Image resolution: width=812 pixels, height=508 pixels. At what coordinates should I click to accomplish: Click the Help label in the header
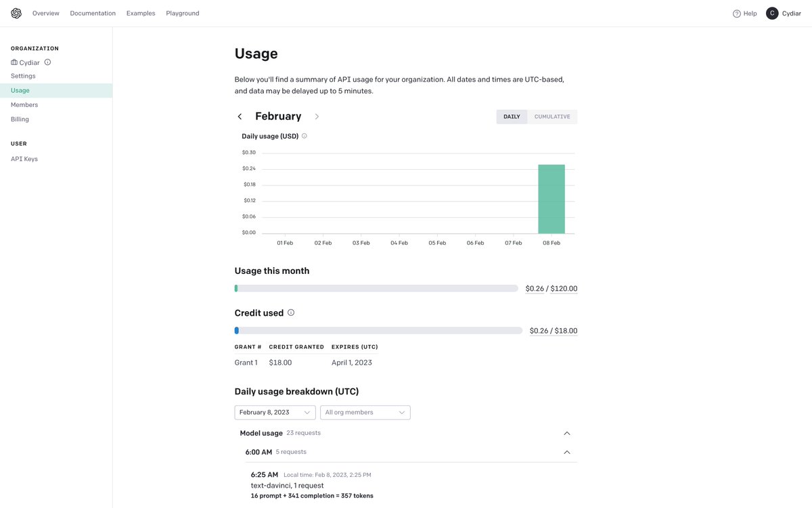pyautogui.click(x=750, y=14)
